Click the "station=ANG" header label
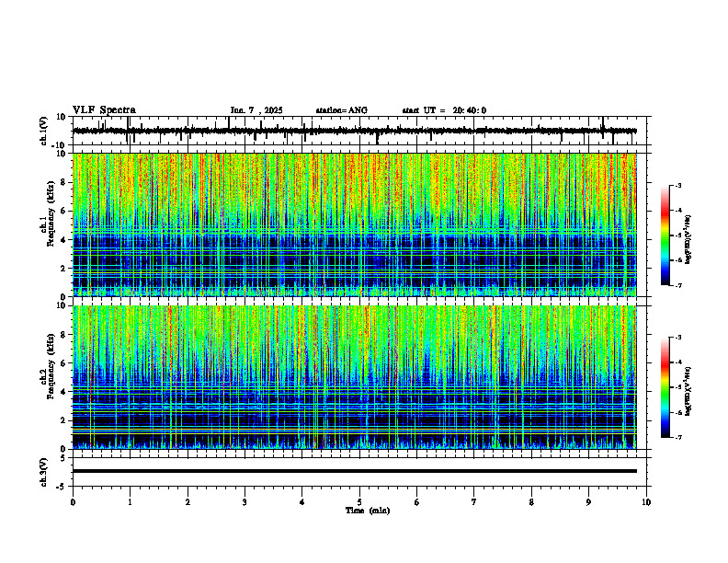This screenshot has width=728, height=563. click(x=341, y=110)
